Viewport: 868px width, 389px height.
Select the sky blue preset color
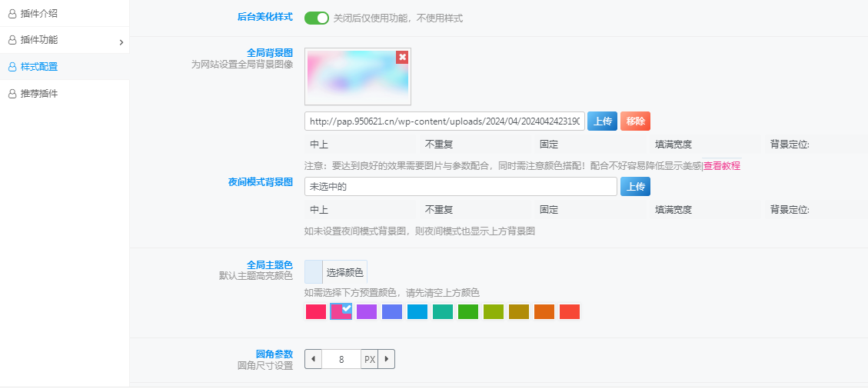pyautogui.click(x=417, y=311)
